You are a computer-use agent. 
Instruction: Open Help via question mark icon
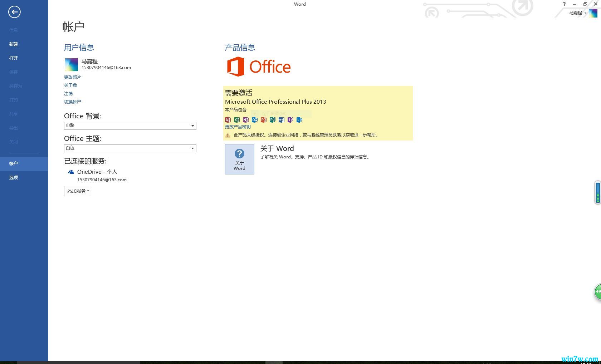[564, 4]
